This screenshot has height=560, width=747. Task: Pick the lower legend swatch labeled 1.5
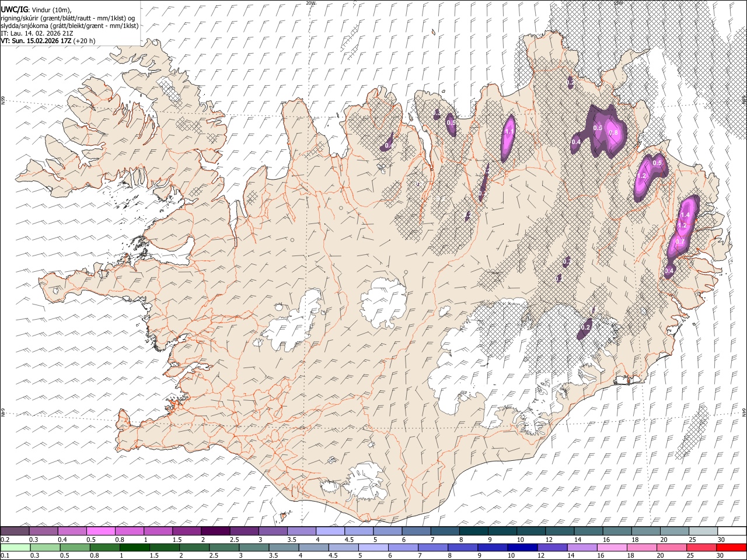[164, 547]
